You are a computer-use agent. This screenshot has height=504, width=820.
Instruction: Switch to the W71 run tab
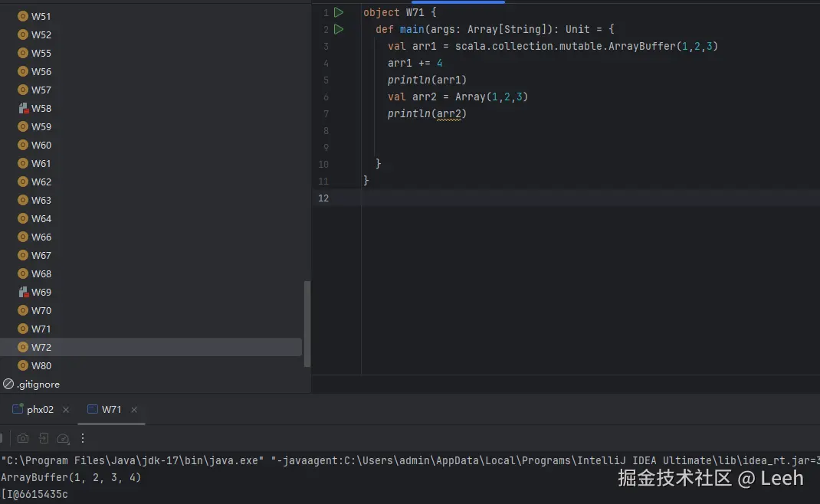click(x=111, y=409)
